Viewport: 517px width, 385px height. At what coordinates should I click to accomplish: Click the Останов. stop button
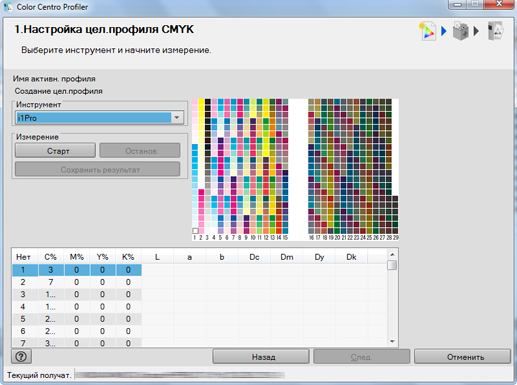click(x=140, y=151)
